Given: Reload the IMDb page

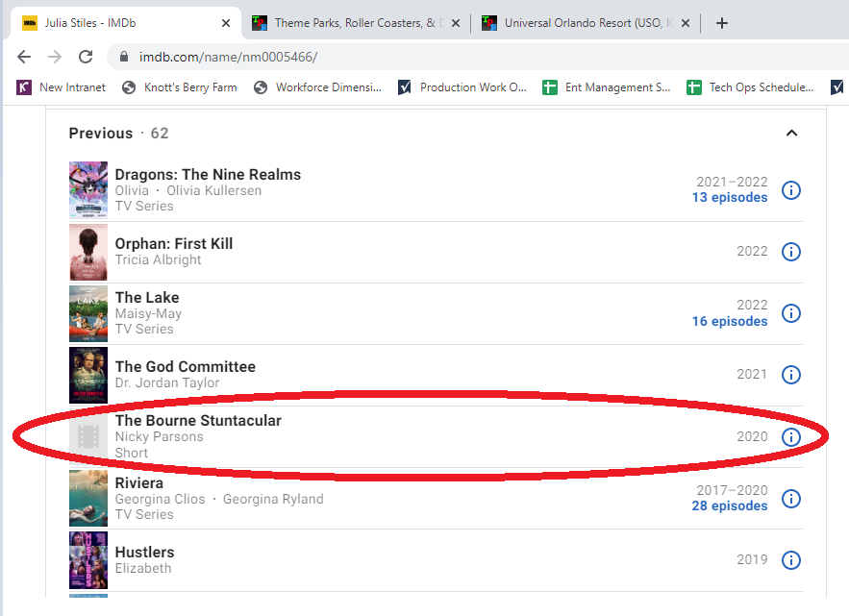Looking at the screenshot, I should (86, 57).
